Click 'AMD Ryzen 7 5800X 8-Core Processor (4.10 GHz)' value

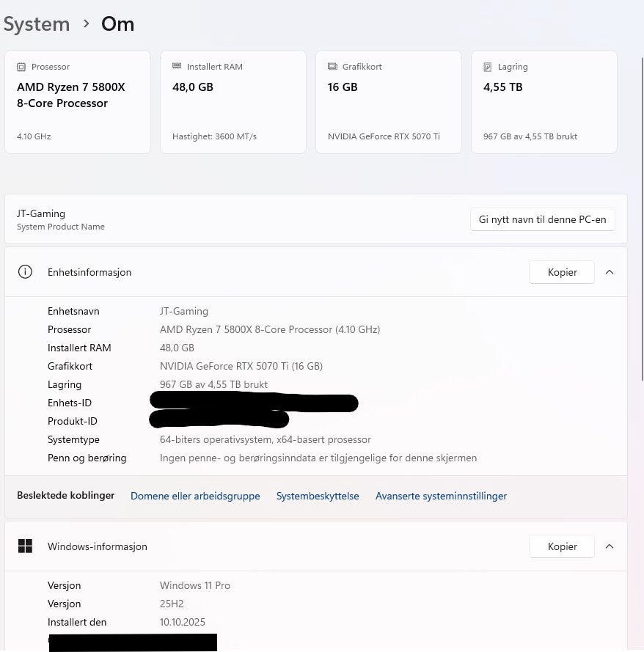tap(270, 329)
